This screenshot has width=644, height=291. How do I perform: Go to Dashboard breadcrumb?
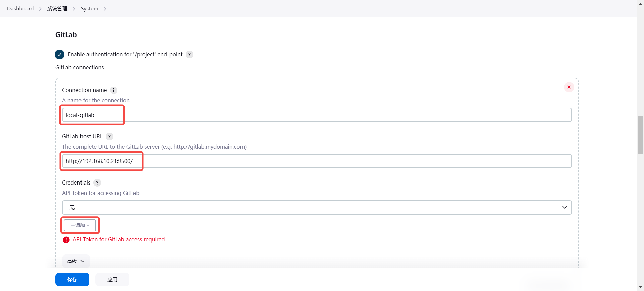click(20, 9)
